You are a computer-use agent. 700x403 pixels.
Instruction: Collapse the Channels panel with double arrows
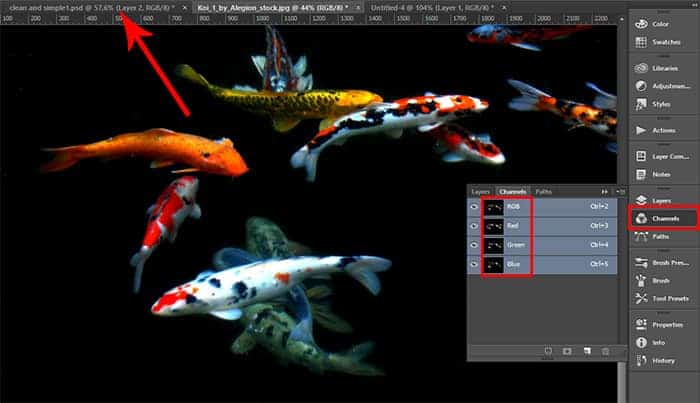tap(603, 190)
